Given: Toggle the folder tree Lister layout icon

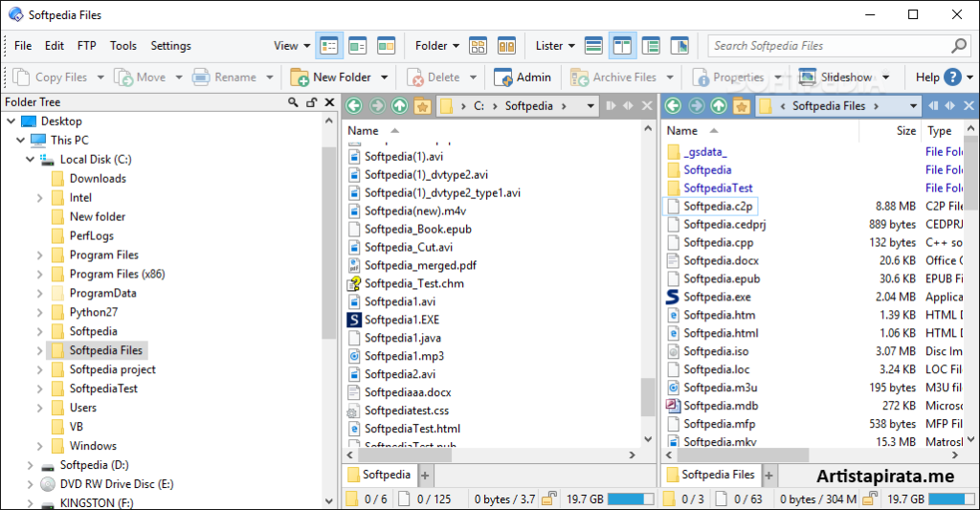Looking at the screenshot, I should pyautogui.click(x=651, y=46).
